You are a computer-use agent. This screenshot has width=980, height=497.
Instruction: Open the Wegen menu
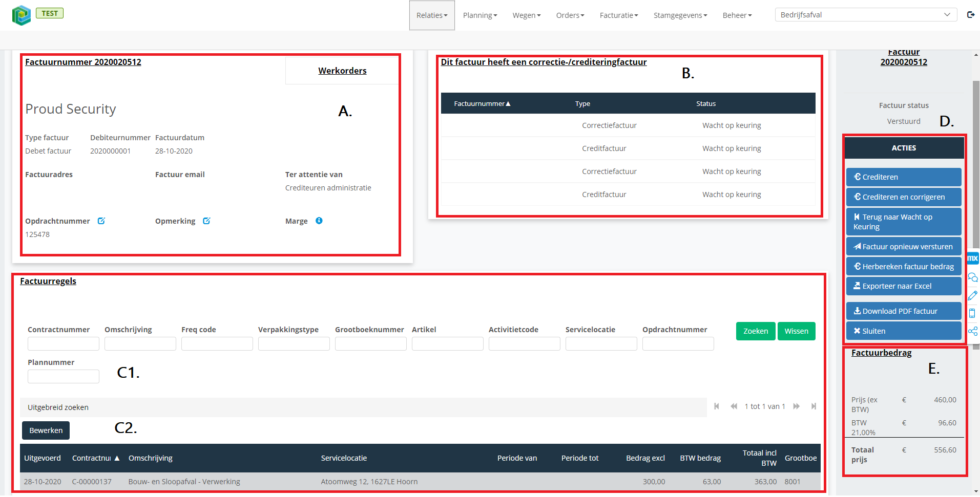[x=527, y=15]
